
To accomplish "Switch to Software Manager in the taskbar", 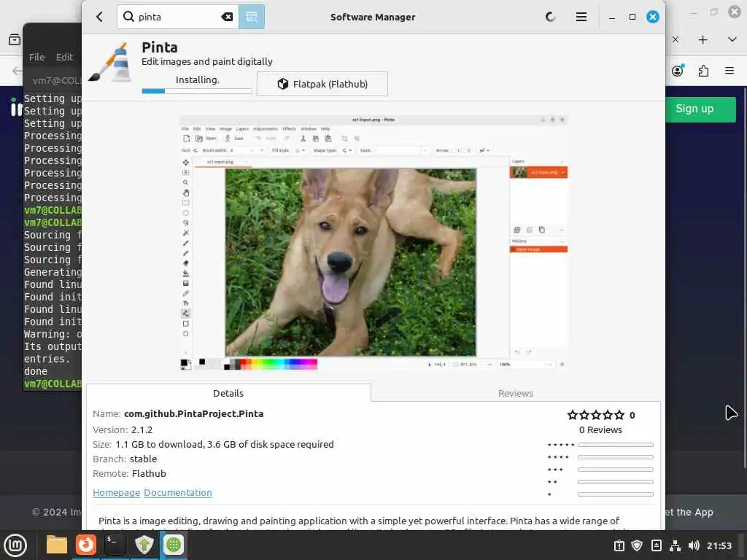I will 174,545.
